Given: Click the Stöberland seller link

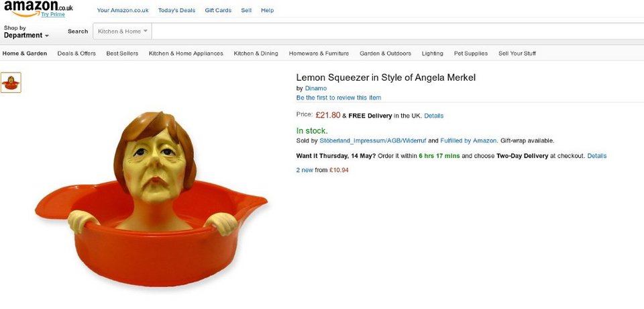Looking at the screenshot, I should pos(372,140).
